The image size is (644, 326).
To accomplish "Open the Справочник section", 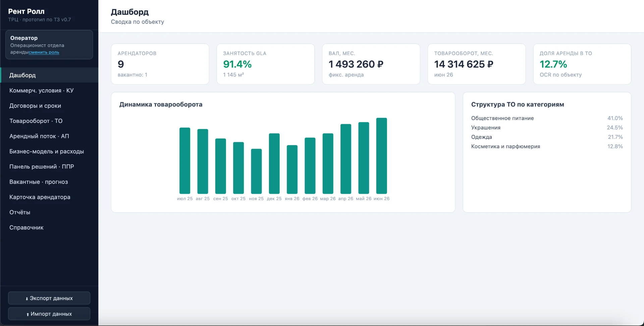I will click(49, 228).
